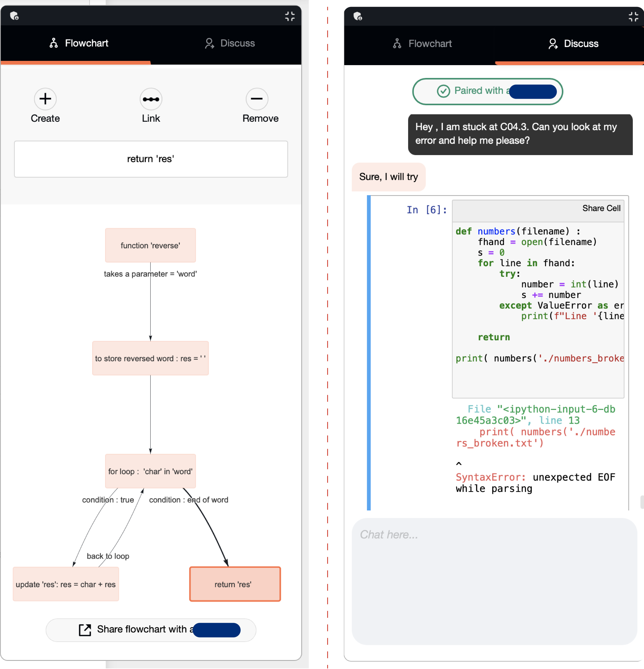Click the Remove node minus icon

click(x=257, y=99)
